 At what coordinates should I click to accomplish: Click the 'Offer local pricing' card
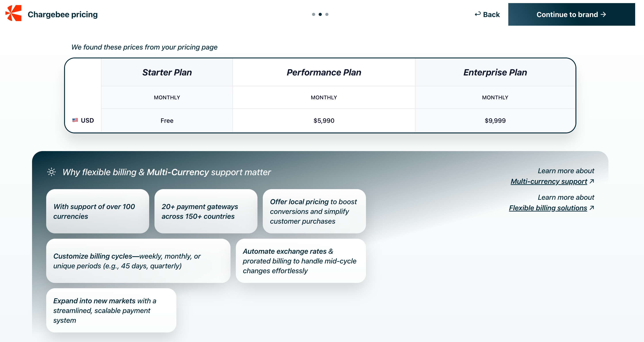click(314, 211)
